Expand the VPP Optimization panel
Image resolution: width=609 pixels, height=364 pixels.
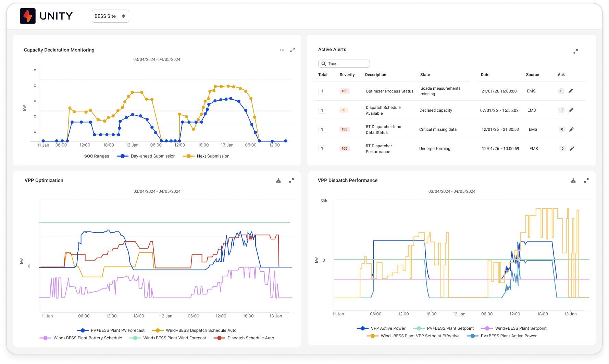[x=291, y=180]
